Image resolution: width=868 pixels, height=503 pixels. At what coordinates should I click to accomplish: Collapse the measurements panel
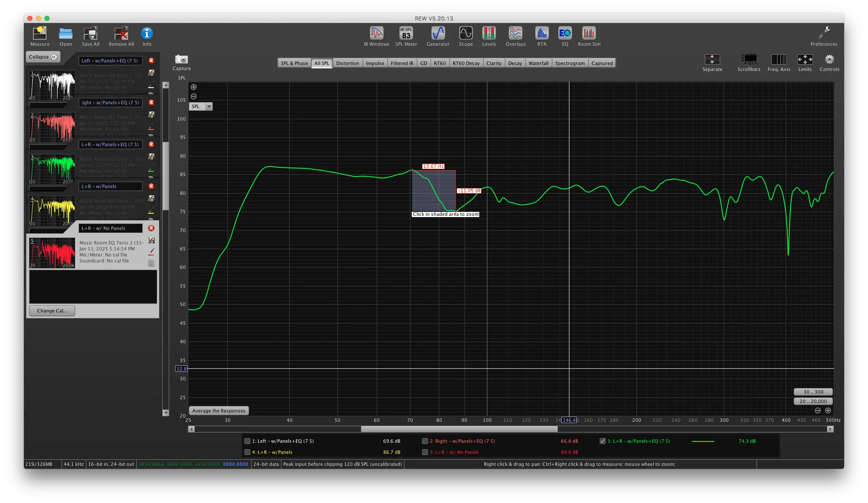43,57
